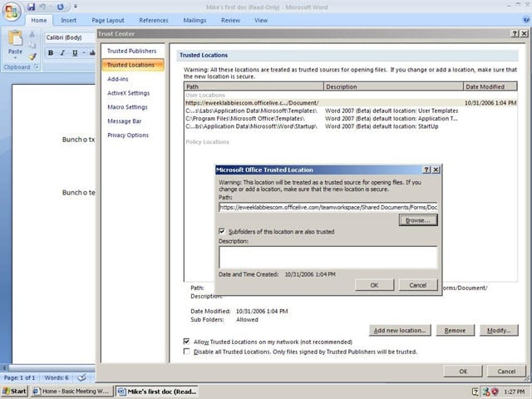The width and height of the screenshot is (532, 399).
Task: Open the Mailings ribbon tab
Action: pyautogui.click(x=195, y=20)
